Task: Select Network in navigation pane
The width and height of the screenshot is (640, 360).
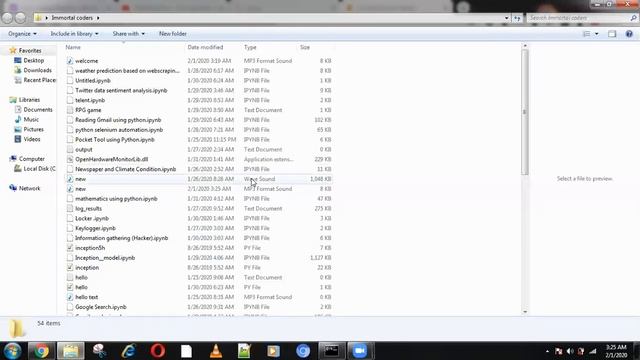Action: [x=29, y=189]
